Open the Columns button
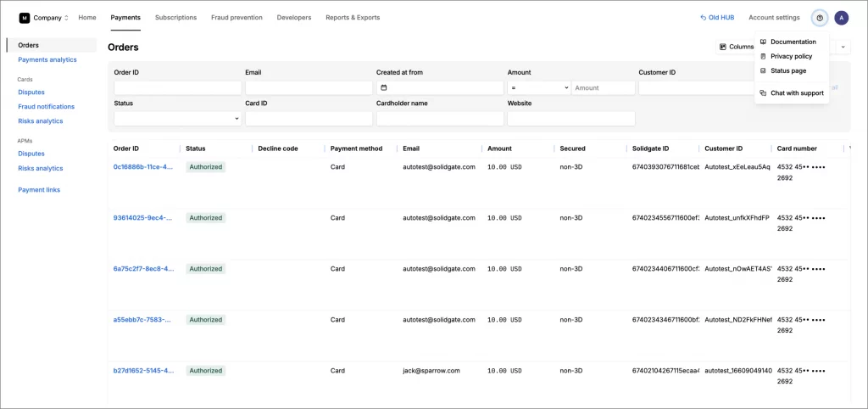The height and width of the screenshot is (409, 868). [x=736, y=48]
